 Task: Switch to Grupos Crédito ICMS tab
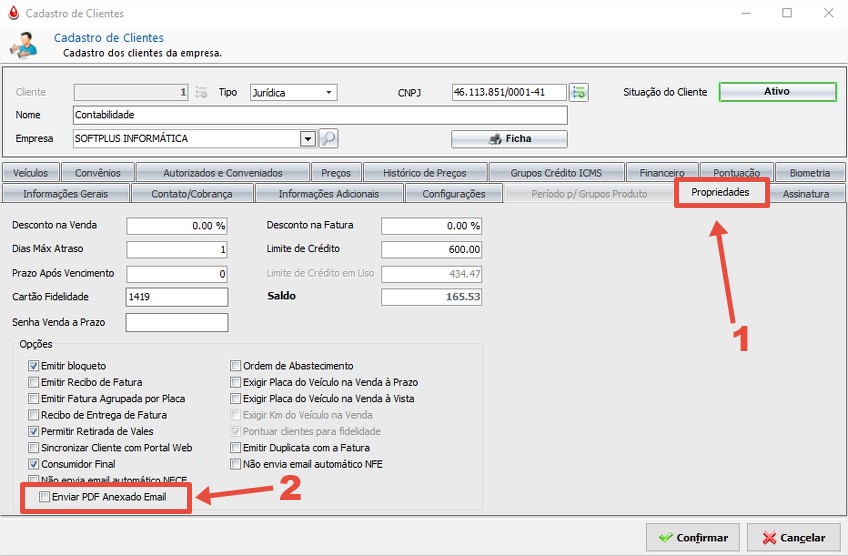coord(556,173)
